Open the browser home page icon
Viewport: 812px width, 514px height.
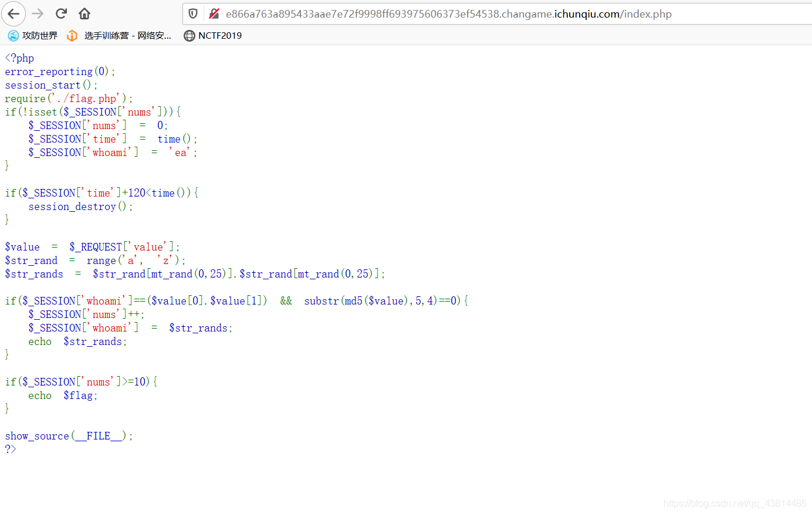tap(84, 13)
